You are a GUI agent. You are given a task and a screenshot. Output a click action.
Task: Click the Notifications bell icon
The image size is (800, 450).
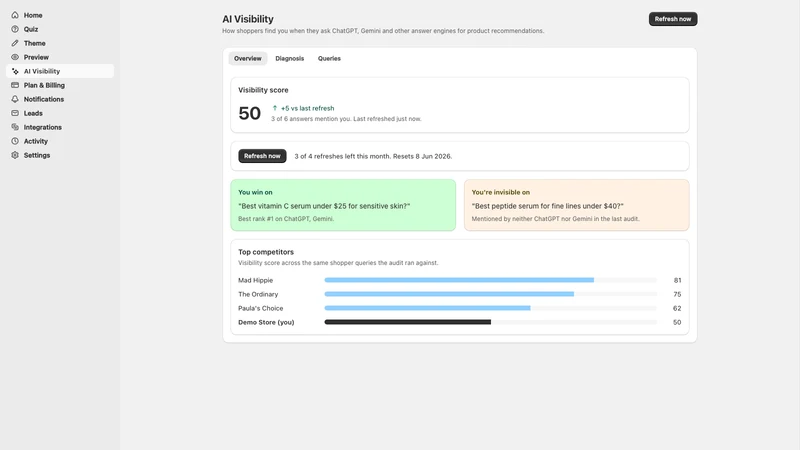point(15,99)
